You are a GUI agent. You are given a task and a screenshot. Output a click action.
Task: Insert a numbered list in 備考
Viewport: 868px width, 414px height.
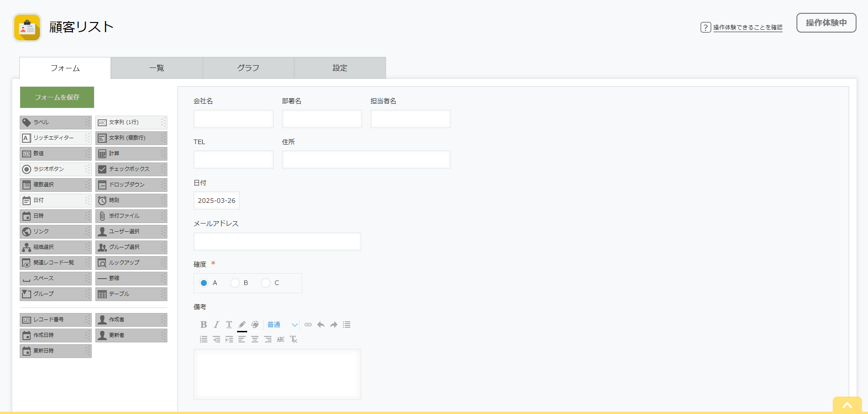(x=204, y=339)
